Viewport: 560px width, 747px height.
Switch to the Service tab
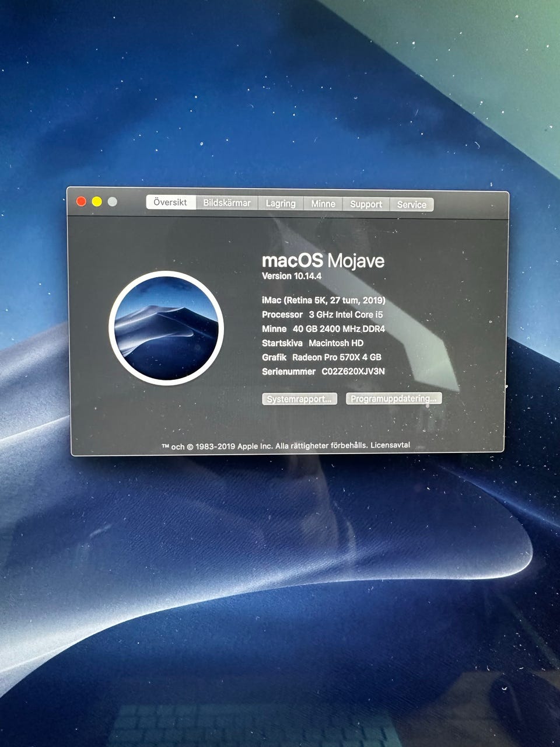412,204
